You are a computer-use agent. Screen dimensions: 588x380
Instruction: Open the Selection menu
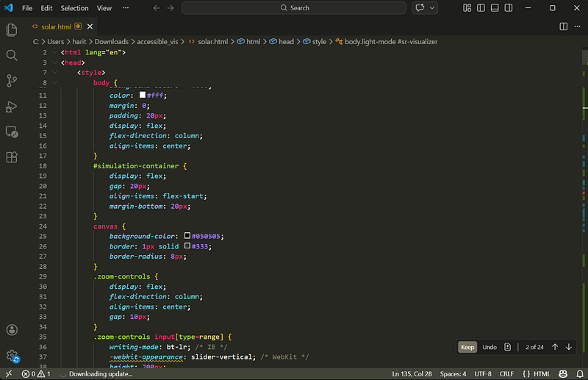point(75,8)
